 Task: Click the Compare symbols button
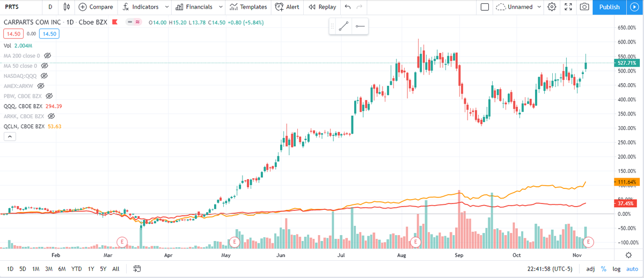[96, 7]
